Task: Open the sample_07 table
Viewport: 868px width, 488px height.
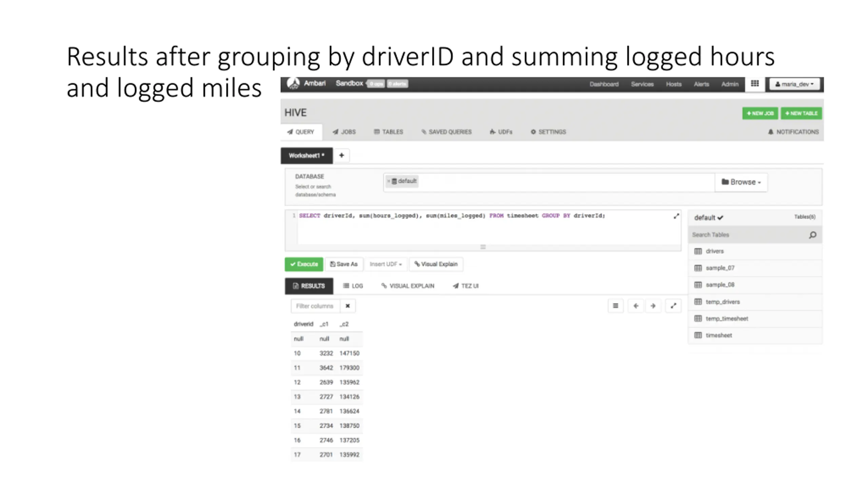Action: [x=755, y=268]
